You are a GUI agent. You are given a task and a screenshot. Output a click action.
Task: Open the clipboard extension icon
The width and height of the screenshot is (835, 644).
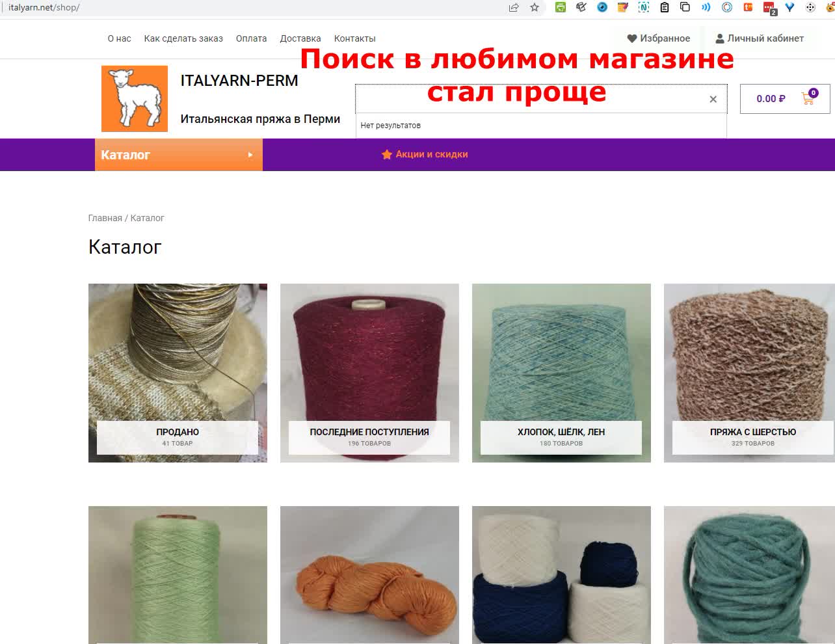pyautogui.click(x=664, y=8)
